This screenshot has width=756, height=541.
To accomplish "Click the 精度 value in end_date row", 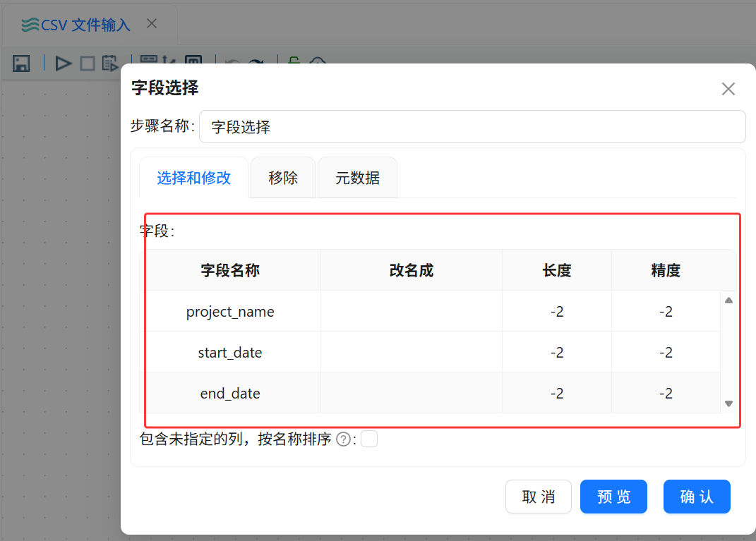I will pos(666,393).
